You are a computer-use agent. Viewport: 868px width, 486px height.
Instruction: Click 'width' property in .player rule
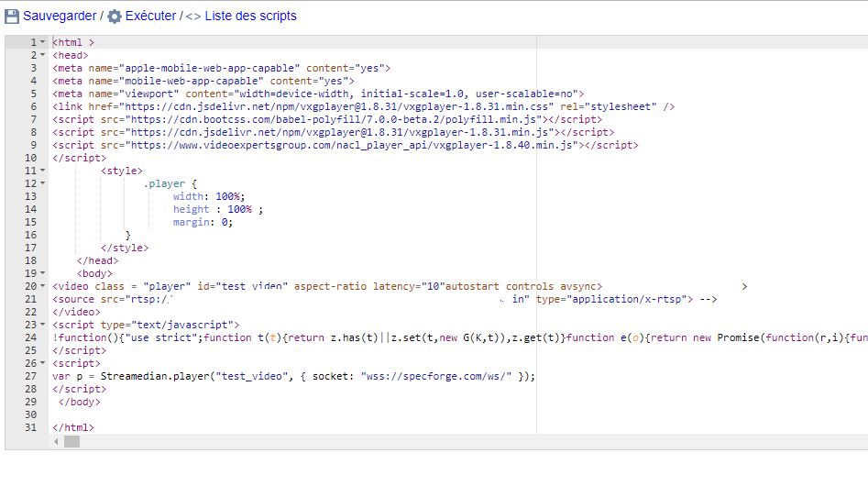pyautogui.click(x=188, y=196)
